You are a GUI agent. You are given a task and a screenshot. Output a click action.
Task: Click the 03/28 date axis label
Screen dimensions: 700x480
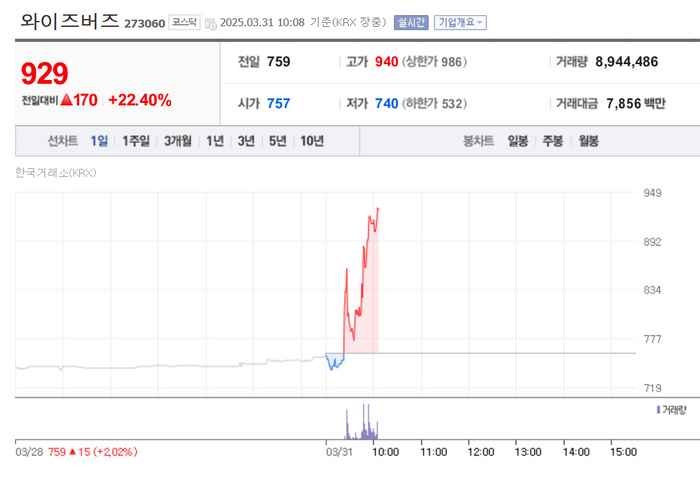29,452
